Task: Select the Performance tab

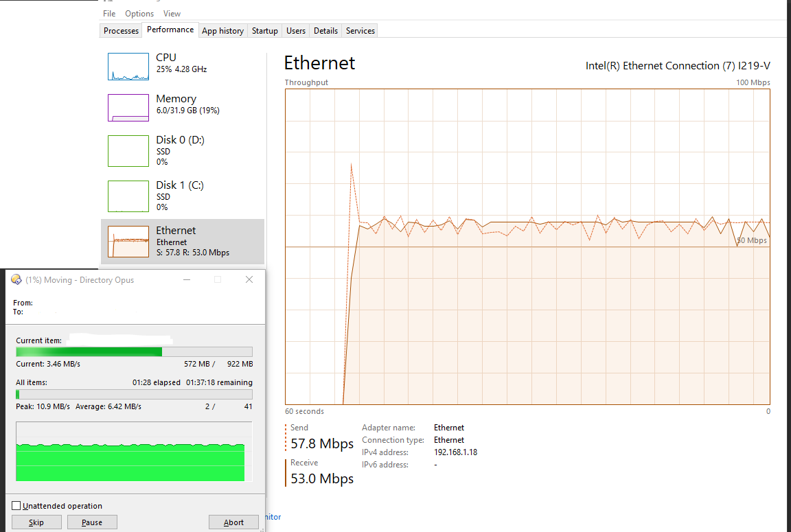Action: [x=170, y=30]
